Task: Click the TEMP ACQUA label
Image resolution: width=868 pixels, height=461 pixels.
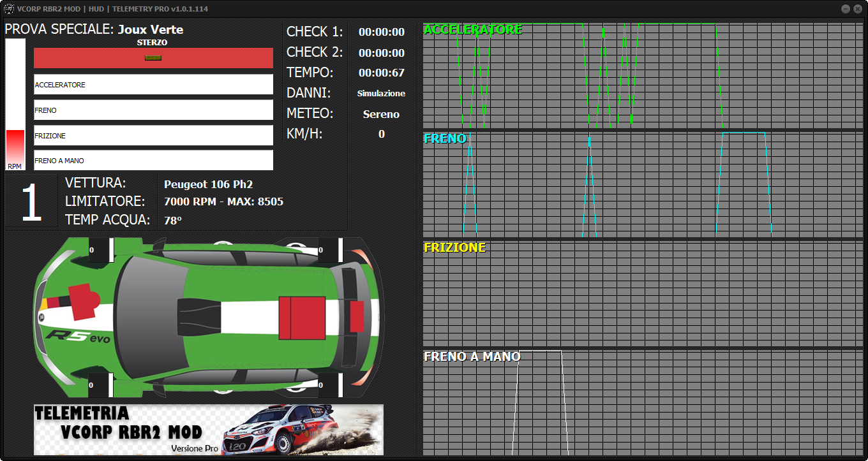Action: (x=107, y=220)
